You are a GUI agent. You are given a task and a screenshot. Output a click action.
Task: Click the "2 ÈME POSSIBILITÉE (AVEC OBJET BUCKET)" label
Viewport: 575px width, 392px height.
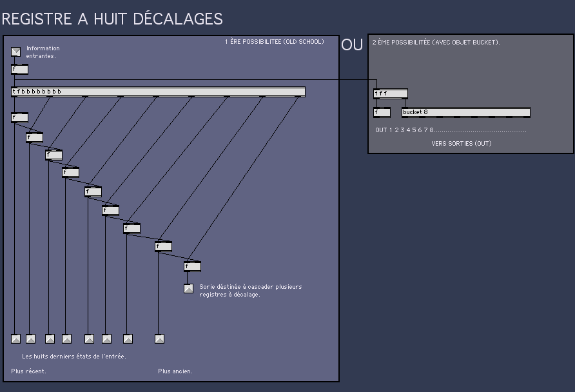[x=436, y=43]
